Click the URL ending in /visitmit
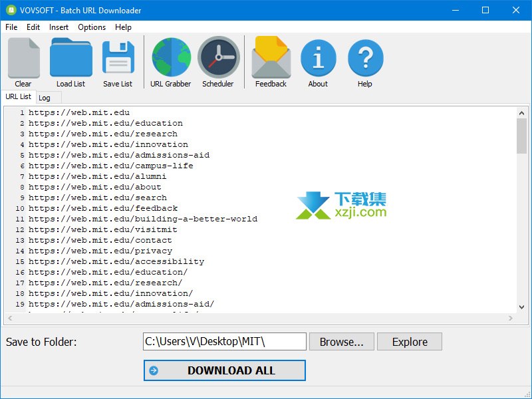The width and height of the screenshot is (532, 399). point(103,229)
